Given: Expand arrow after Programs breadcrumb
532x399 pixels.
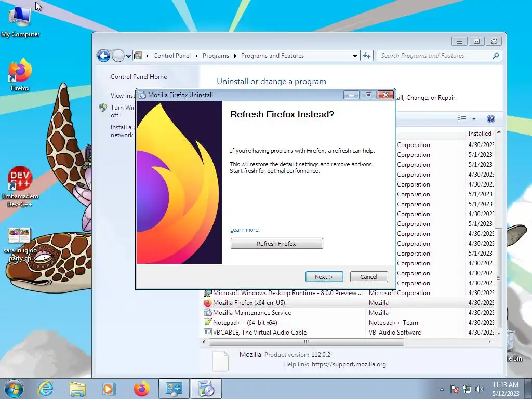Looking at the screenshot, I should tap(235, 56).
